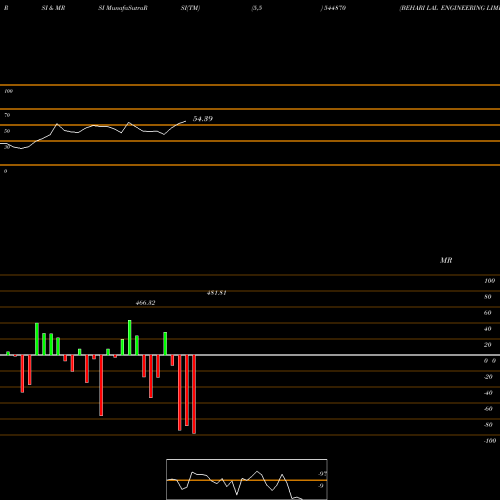Click the end of the RSI line

(x=185, y=121)
